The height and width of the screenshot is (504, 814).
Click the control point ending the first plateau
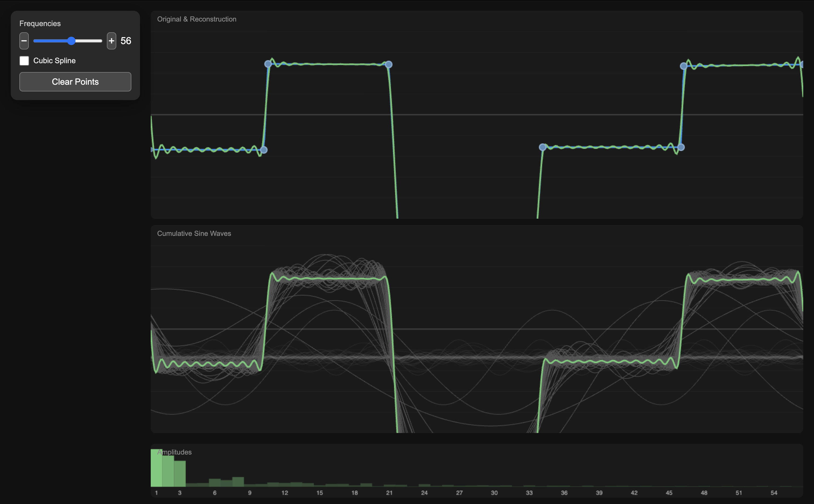click(388, 64)
